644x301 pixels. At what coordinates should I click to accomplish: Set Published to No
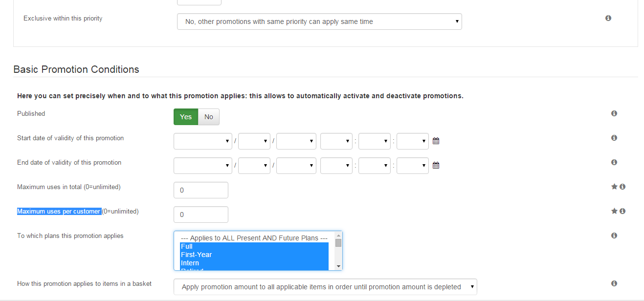209,117
